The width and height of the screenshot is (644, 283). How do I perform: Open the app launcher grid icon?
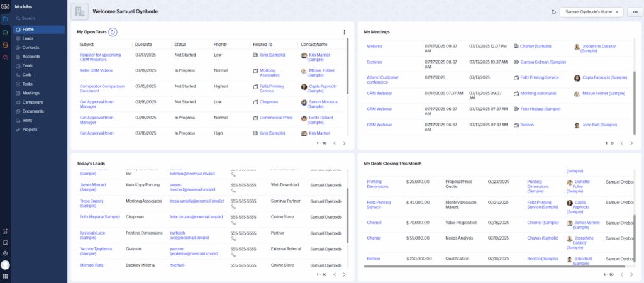[5, 276]
